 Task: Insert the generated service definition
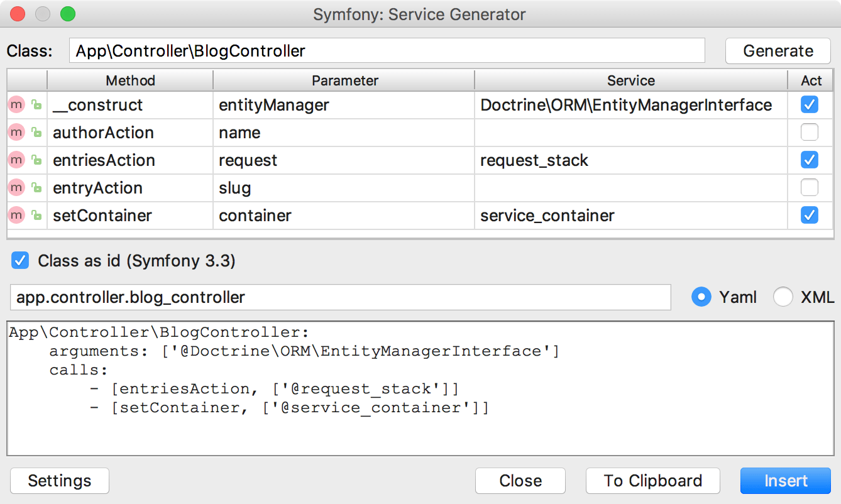pyautogui.click(x=785, y=480)
